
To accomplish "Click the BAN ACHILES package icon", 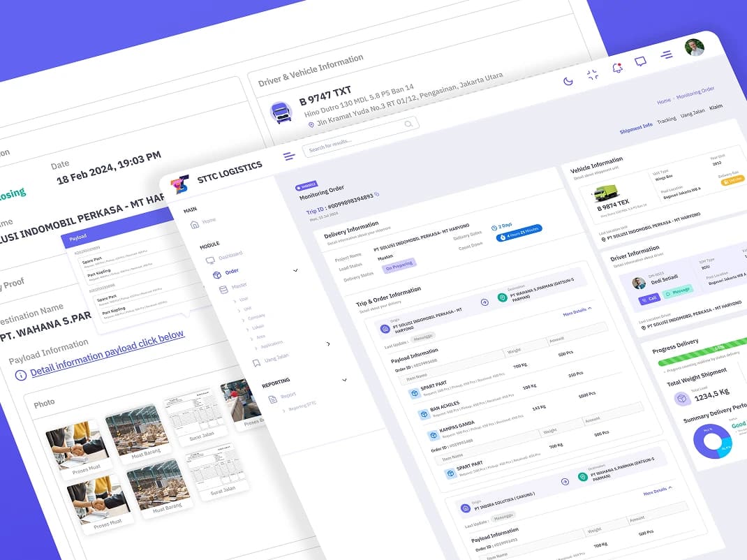I will [424, 414].
